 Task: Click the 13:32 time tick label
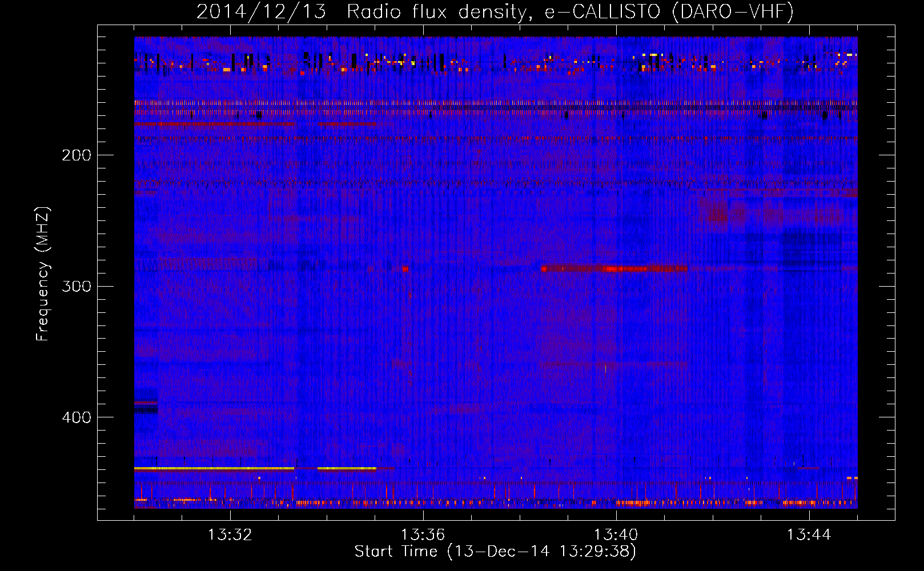point(230,535)
